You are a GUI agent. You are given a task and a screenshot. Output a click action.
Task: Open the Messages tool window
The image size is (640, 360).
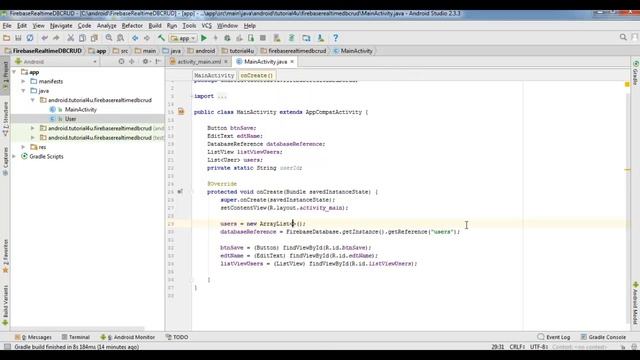point(33,337)
